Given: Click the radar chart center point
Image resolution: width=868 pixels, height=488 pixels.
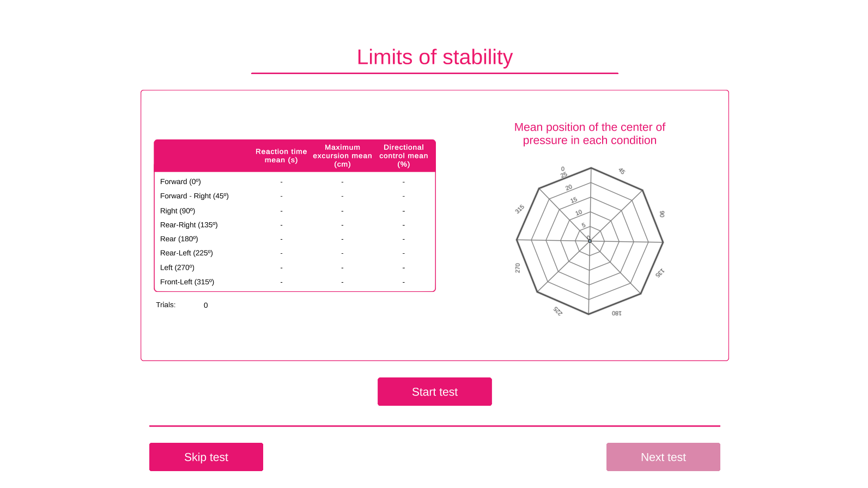Looking at the screenshot, I should click(x=590, y=241).
